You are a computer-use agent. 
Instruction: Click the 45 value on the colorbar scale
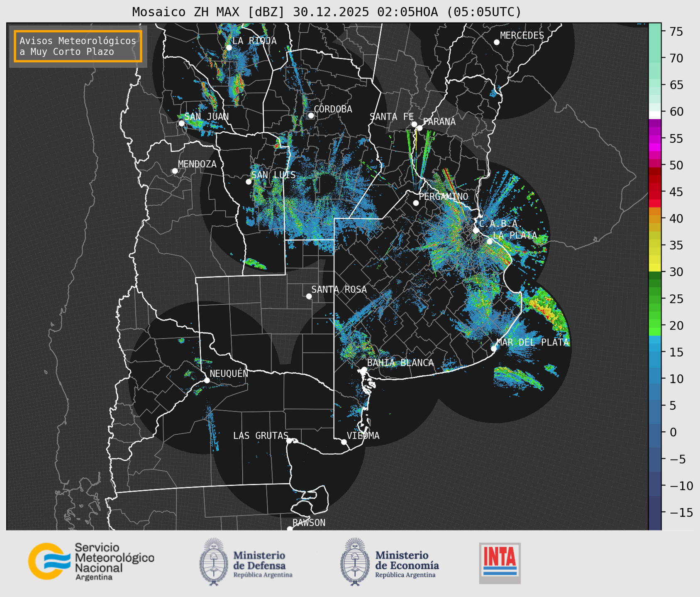pyautogui.click(x=676, y=192)
